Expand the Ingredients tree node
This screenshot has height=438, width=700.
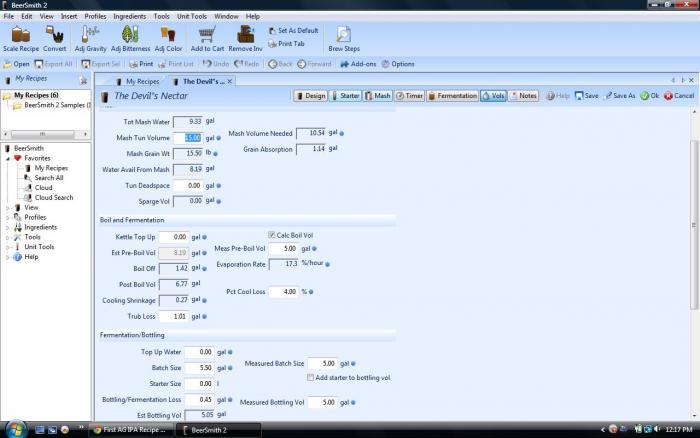[x=8, y=227]
